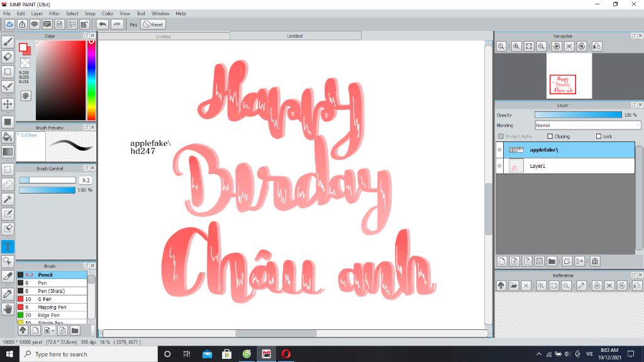The width and height of the screenshot is (644, 362).
Task: Duplicate the current layer
Action: [x=567, y=261]
